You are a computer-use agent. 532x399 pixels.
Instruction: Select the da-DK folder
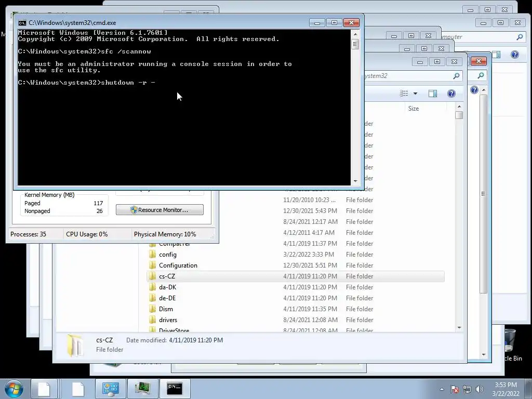(168, 287)
